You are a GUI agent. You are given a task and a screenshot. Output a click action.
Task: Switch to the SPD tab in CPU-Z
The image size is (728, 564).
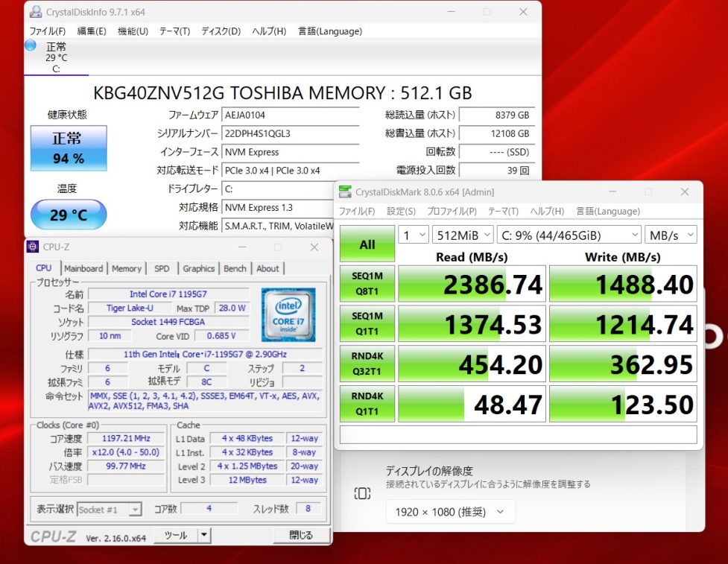point(162,268)
